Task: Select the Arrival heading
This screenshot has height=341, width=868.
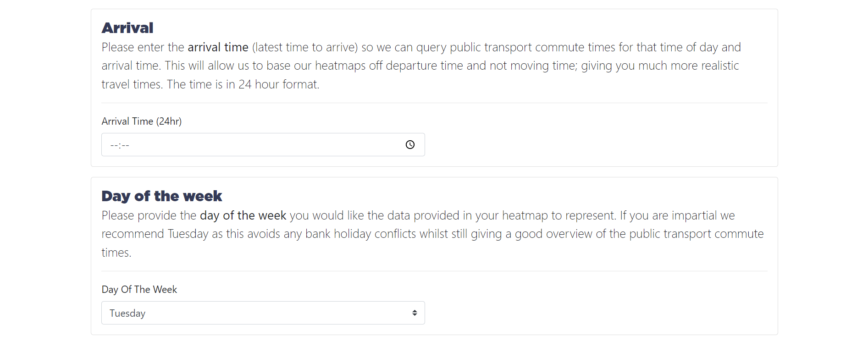Action: coord(127,28)
